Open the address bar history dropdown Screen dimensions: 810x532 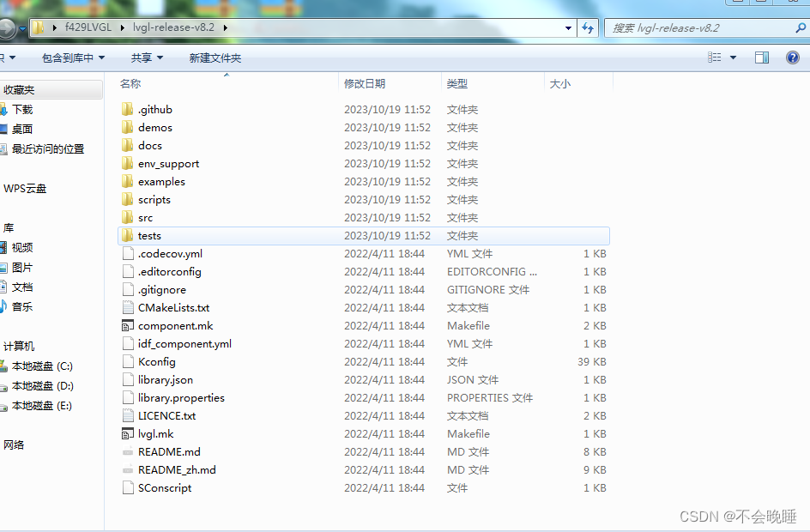coord(568,27)
